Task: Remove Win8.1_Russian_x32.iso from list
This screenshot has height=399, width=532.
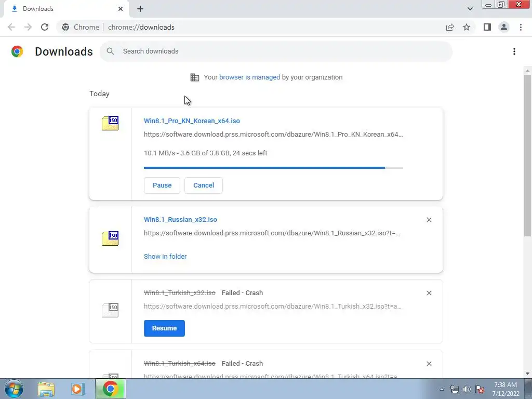Action: [429, 220]
